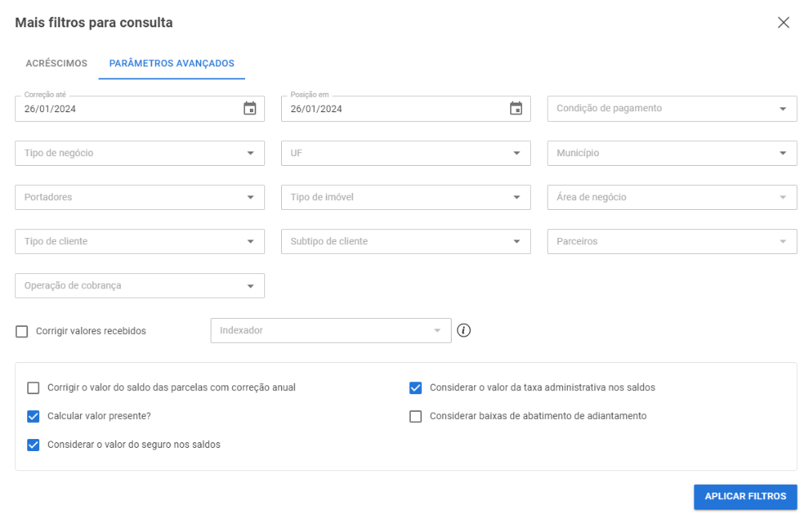
Task: Disable Considerar o valor do seguro nos saldos
Action: coord(33,445)
